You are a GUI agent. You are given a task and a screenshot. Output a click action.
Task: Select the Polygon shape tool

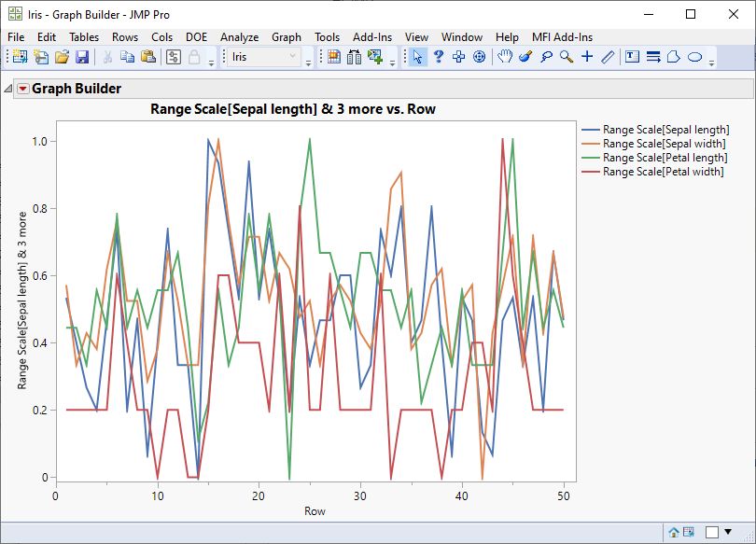pos(674,57)
